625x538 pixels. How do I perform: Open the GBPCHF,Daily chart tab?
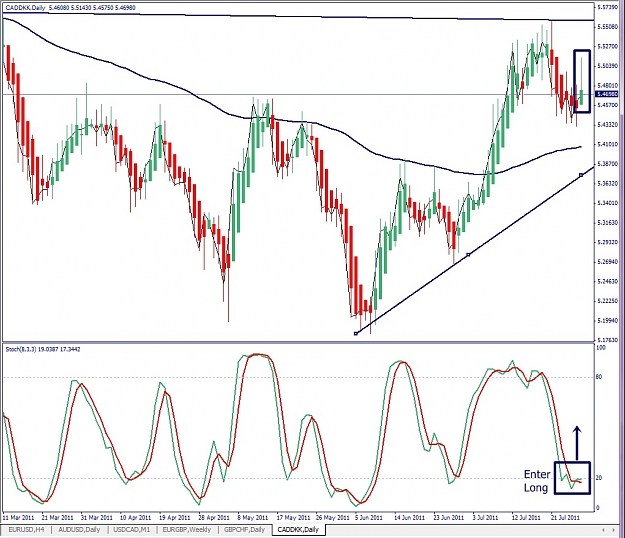pyautogui.click(x=244, y=530)
